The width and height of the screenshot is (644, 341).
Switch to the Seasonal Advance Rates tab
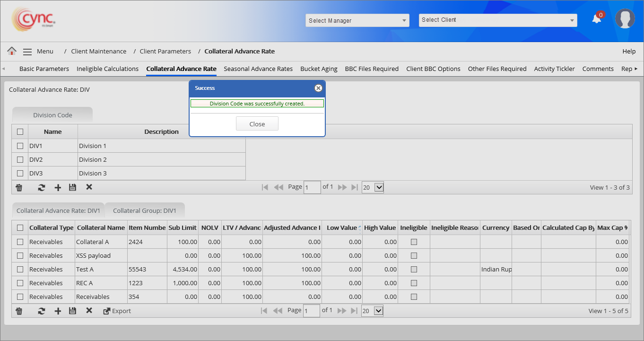click(x=258, y=69)
